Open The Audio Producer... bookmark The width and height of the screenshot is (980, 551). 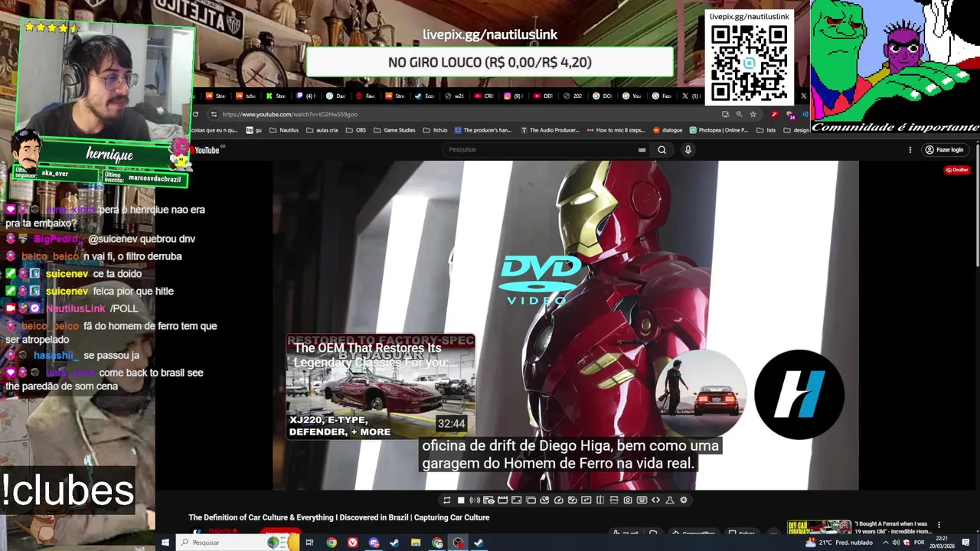[x=550, y=130]
